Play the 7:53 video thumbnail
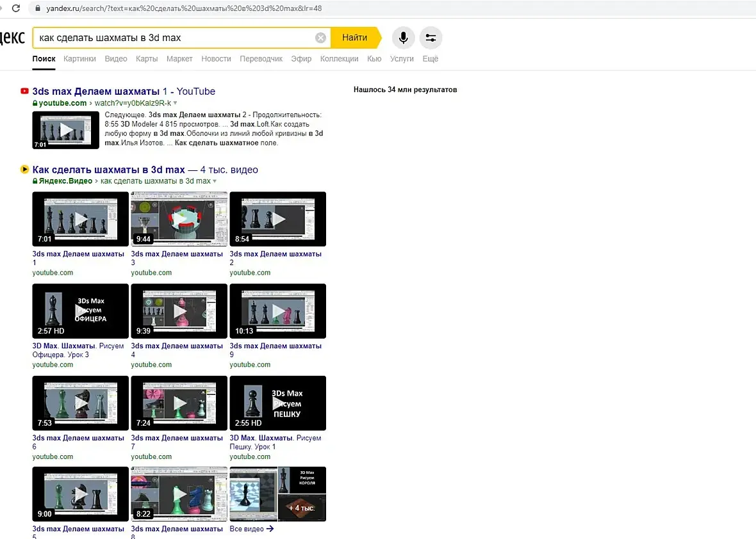Viewport: 756px width, 539px height. tap(81, 403)
